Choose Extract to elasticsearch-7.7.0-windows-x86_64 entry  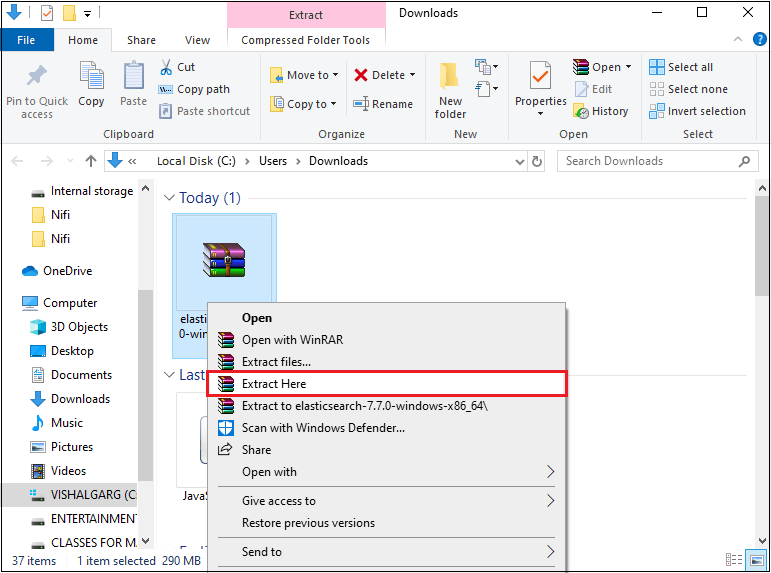click(386, 406)
